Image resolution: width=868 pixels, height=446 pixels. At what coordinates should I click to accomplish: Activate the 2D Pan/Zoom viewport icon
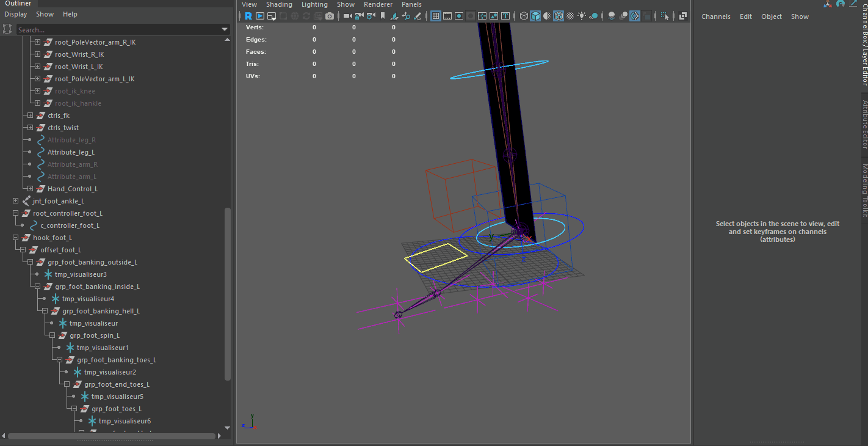407,16
